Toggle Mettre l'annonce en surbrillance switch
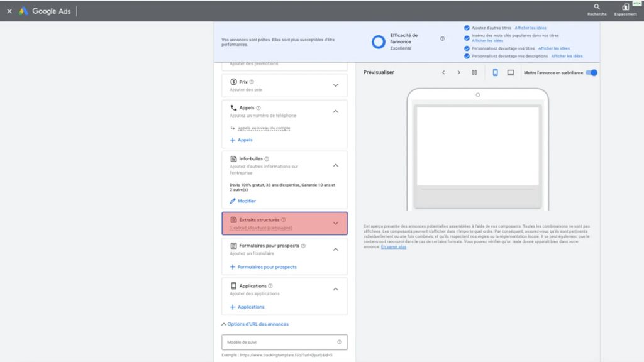This screenshot has height=362, width=644. point(591,73)
